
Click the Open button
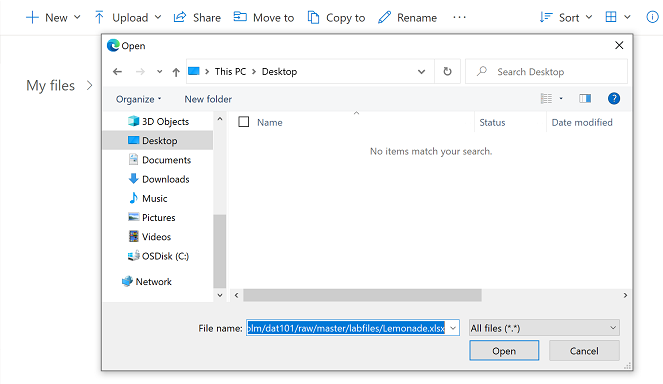click(x=504, y=351)
